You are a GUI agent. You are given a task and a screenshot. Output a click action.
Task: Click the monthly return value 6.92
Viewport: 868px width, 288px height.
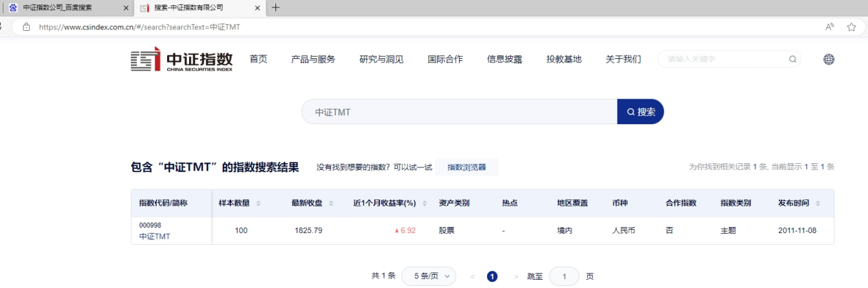coord(408,230)
